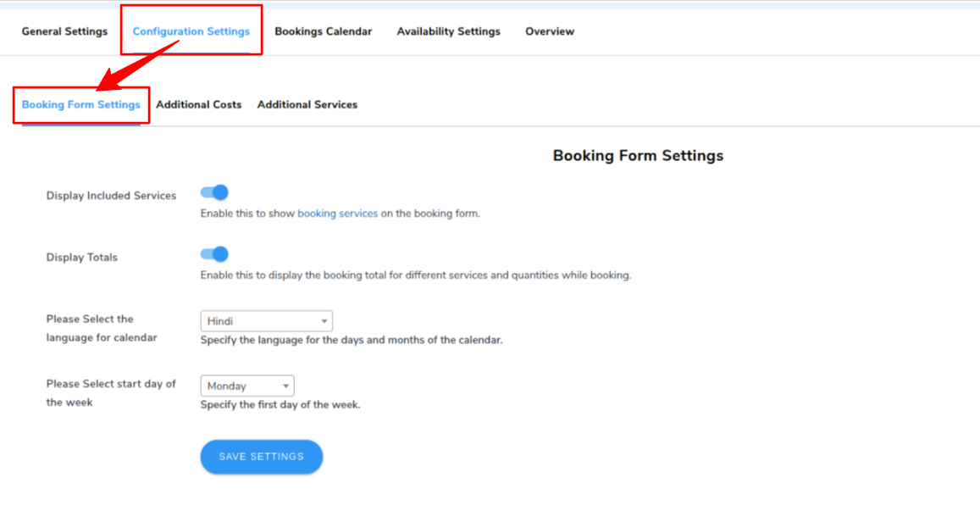Select the Booking Form Settings sub-tab
The width and height of the screenshot is (980, 522).
tap(81, 105)
